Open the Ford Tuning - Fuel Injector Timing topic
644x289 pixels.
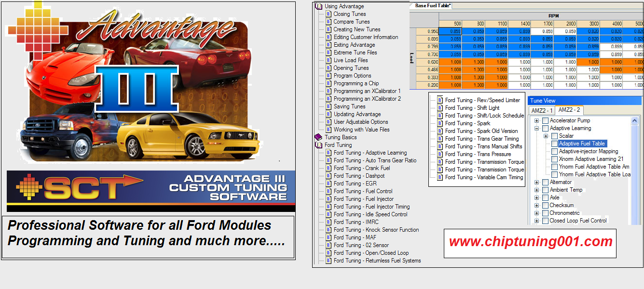pos(371,207)
